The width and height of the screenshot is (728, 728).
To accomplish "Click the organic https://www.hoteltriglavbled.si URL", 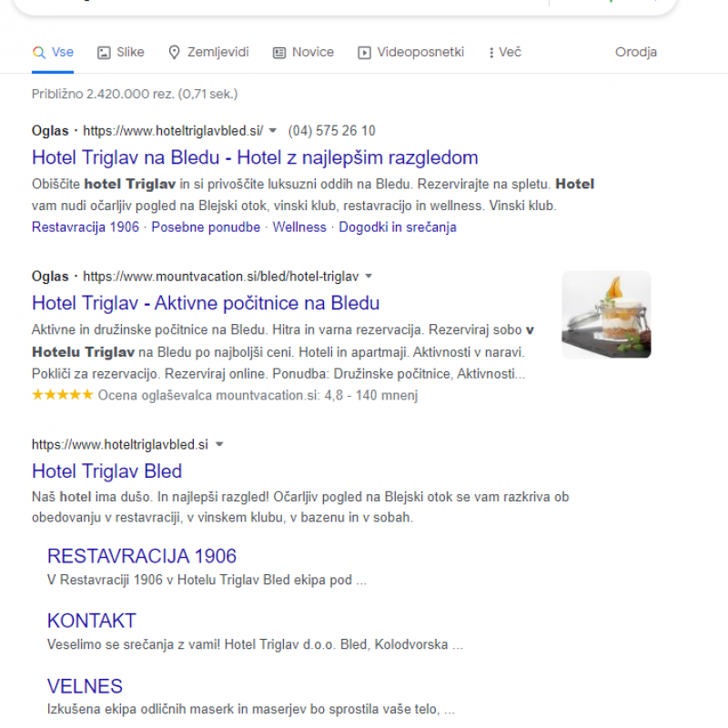I will (x=120, y=444).
